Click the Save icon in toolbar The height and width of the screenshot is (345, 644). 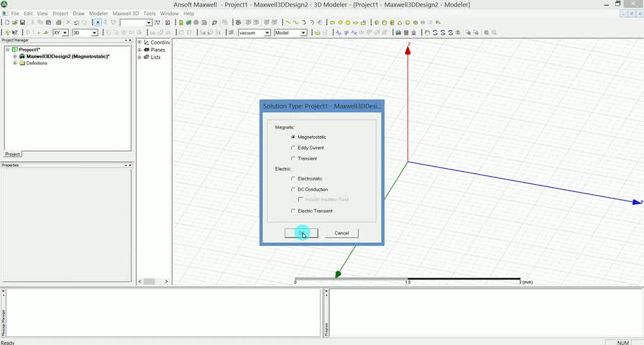[x=22, y=22]
